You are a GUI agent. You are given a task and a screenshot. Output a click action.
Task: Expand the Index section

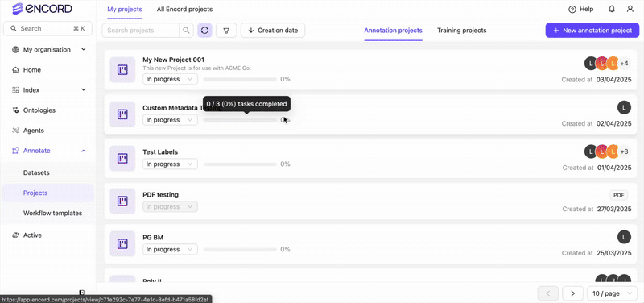coord(84,89)
